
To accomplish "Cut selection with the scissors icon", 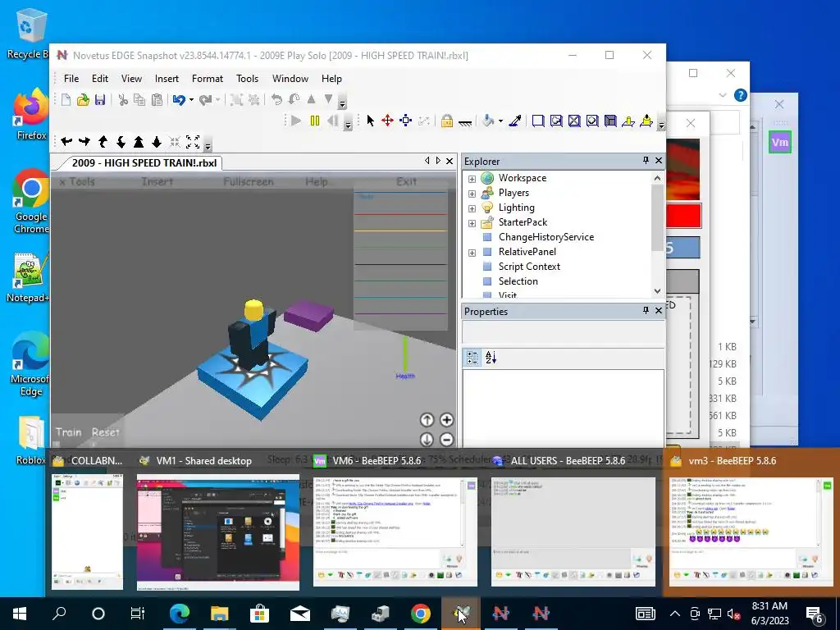I will coord(123,99).
